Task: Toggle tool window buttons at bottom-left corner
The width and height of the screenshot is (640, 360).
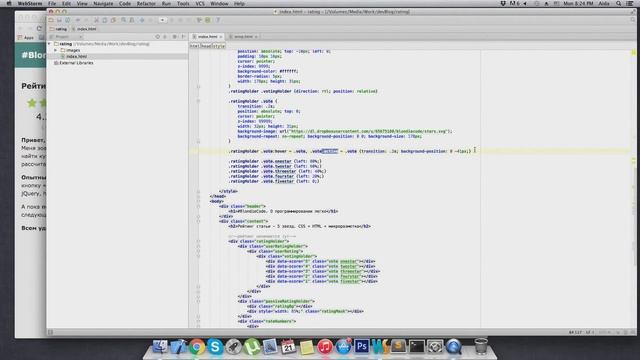Action: (x=50, y=332)
